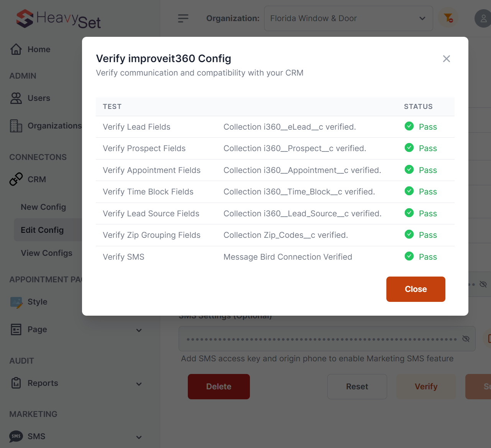491x448 pixels.
Task: Click the Close button in the verify dialog
Action: [x=415, y=289]
